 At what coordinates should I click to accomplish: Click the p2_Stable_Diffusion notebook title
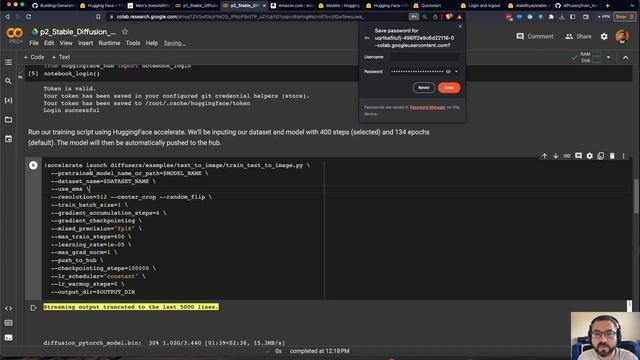78,32
